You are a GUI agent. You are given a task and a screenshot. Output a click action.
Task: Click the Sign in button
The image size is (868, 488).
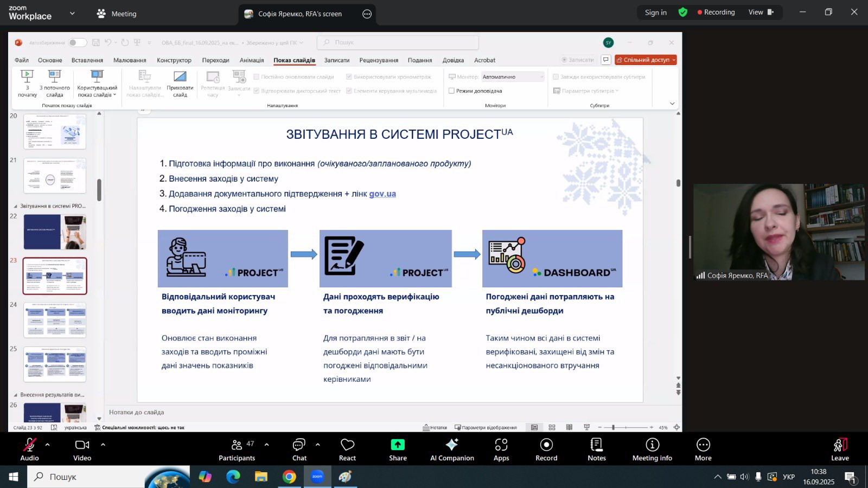[x=655, y=12]
